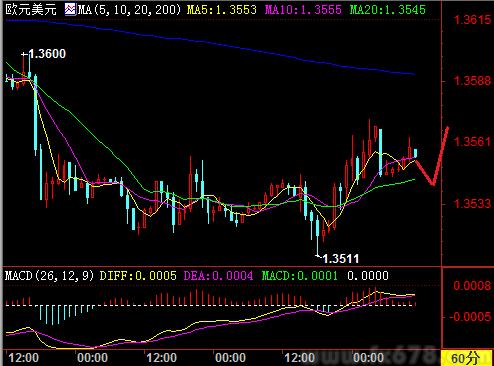The width and height of the screenshot is (494, 366).
Task: Click the green MACD value label
Action: pos(300,276)
